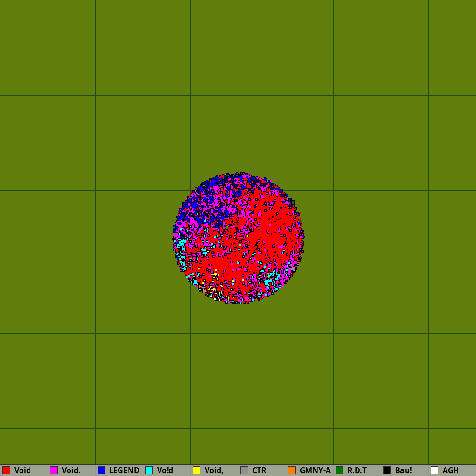The image size is (476, 476).
Task: Click the black Bau! legend swatch
Action: 387,470
